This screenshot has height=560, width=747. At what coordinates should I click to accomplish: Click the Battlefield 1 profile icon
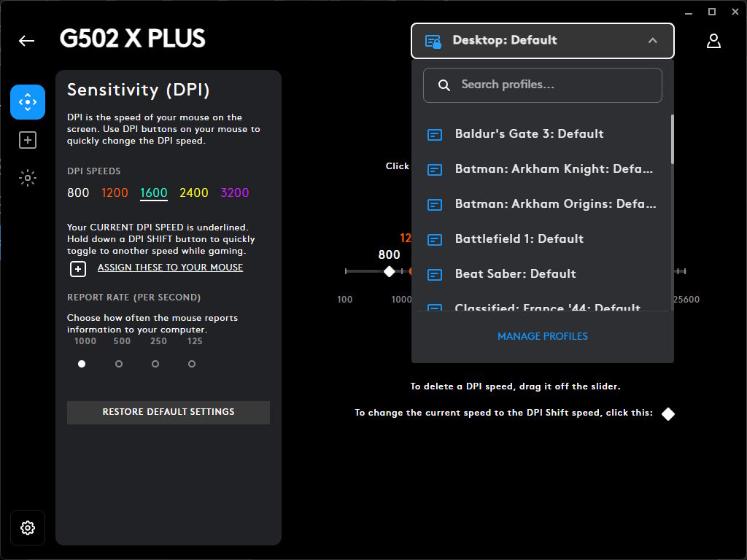tap(435, 239)
